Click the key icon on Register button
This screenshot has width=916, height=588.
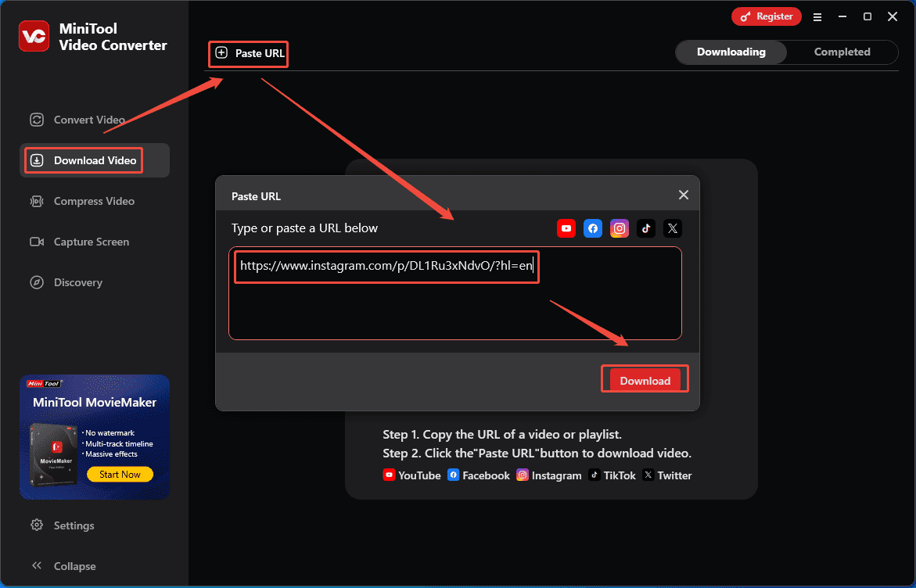click(745, 17)
